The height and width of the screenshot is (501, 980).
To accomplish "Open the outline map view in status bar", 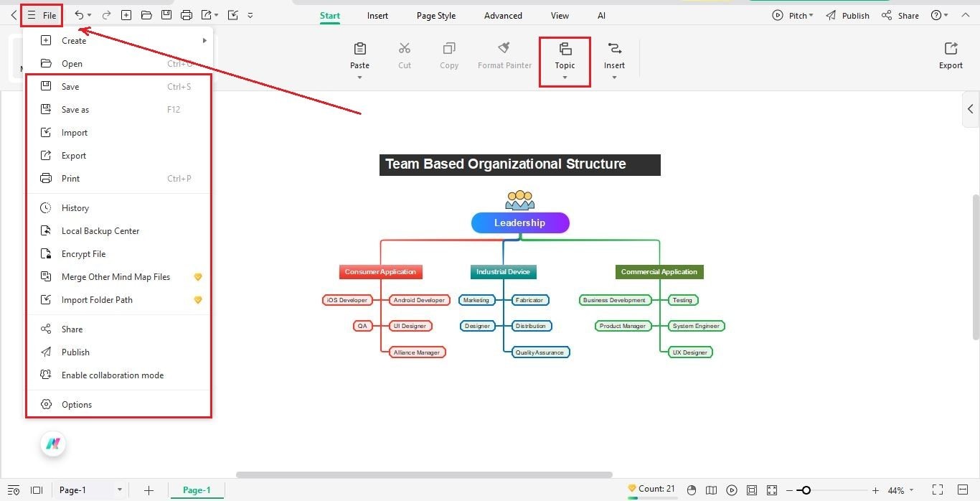I will click(x=711, y=490).
